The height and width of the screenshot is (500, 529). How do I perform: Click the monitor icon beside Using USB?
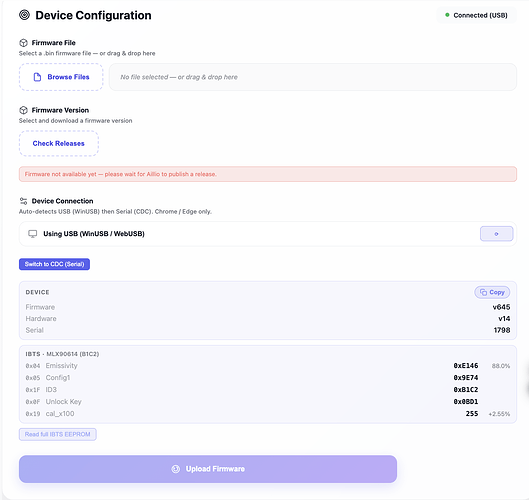pos(33,234)
